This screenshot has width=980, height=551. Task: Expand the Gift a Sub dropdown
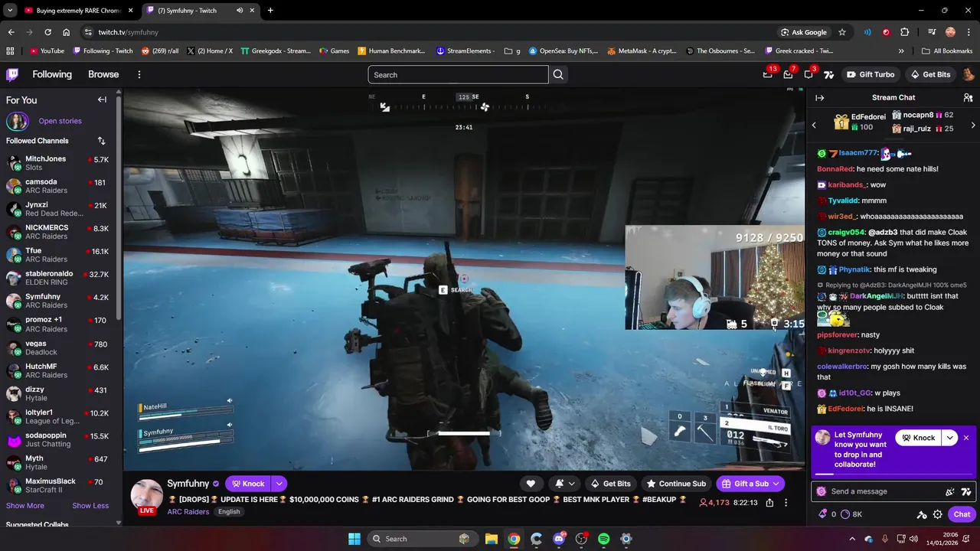[776, 484]
